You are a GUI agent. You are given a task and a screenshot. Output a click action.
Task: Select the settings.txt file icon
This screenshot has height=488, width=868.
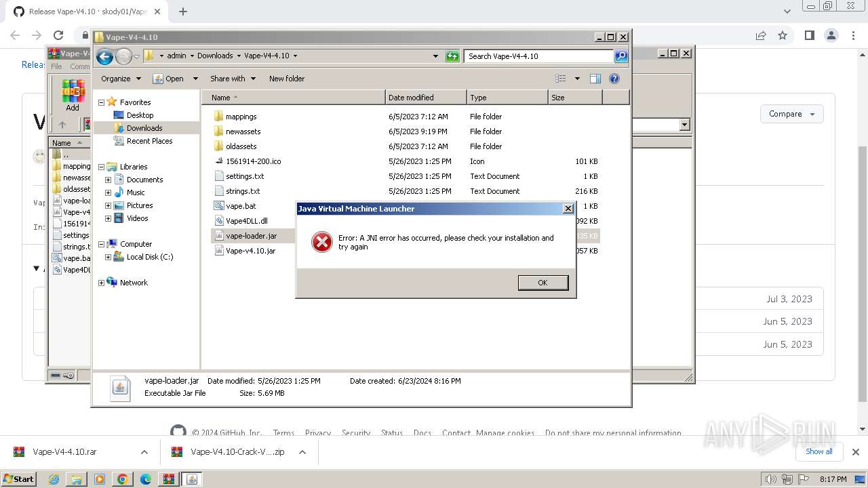coord(218,176)
